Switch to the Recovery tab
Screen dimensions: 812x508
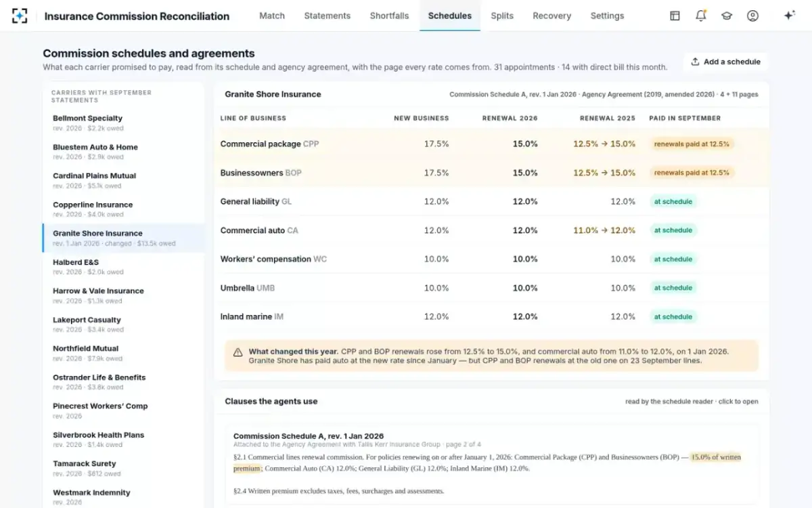[552, 16]
